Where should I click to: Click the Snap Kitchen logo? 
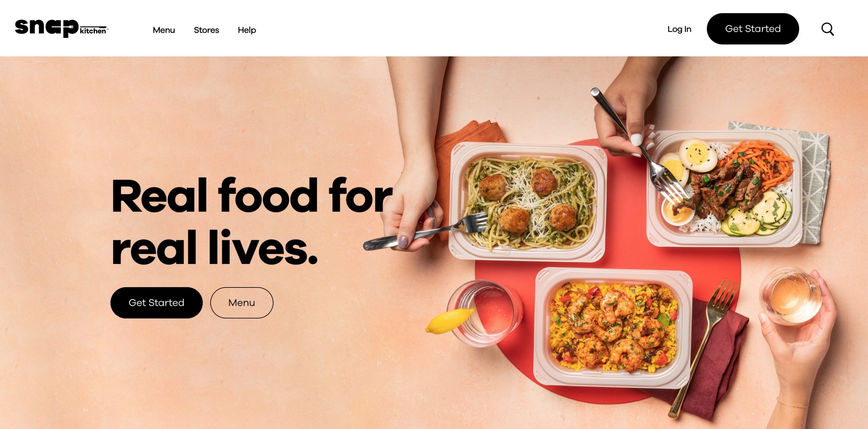point(61,28)
